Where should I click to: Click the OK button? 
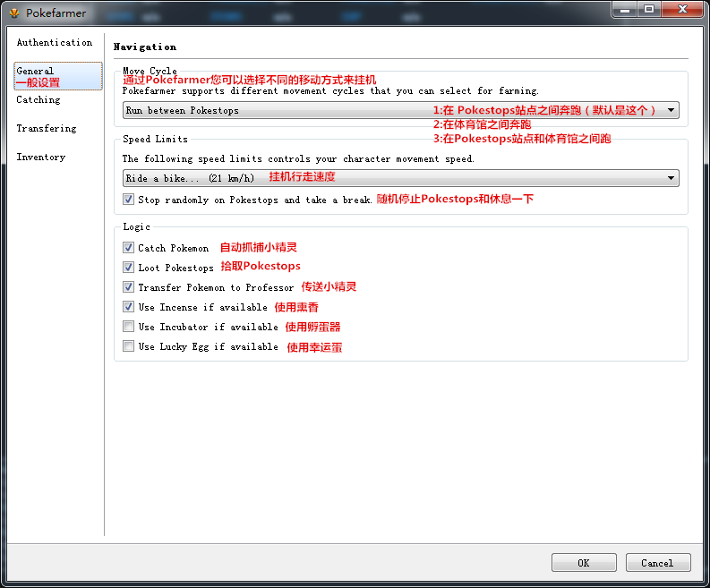point(584,563)
